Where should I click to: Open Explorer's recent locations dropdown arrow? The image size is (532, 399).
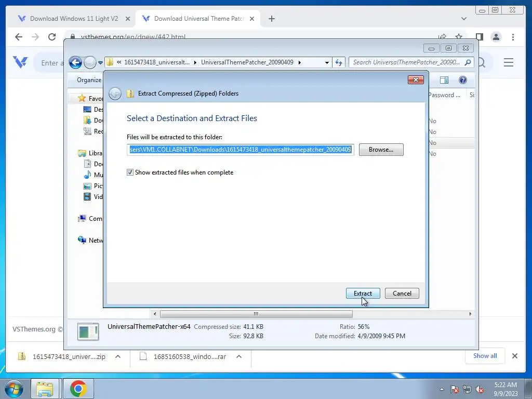[x=100, y=62]
